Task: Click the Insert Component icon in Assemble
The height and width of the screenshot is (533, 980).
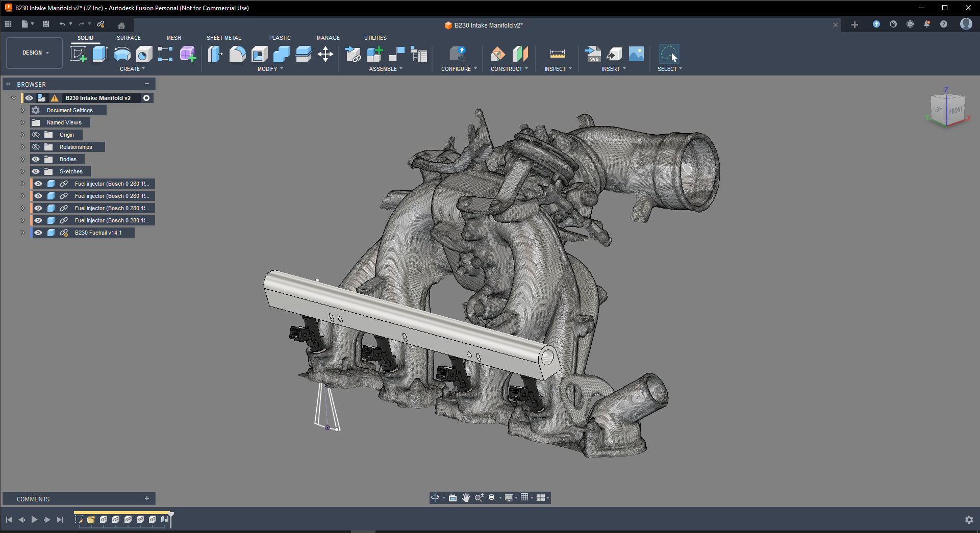Action: [353, 54]
